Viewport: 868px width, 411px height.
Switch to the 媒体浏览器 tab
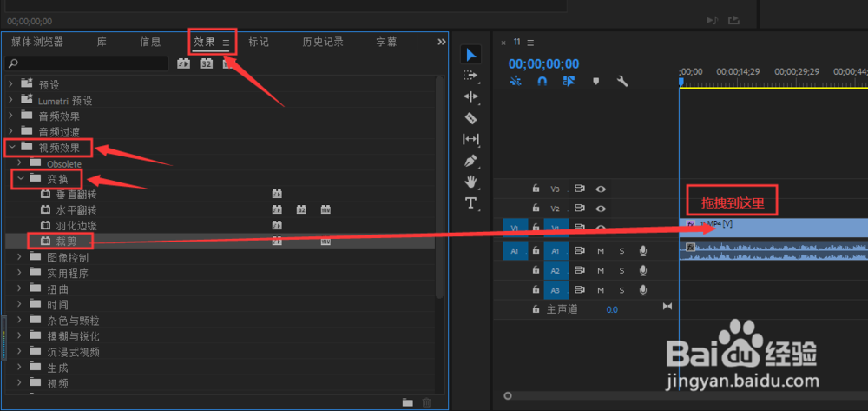pos(37,42)
